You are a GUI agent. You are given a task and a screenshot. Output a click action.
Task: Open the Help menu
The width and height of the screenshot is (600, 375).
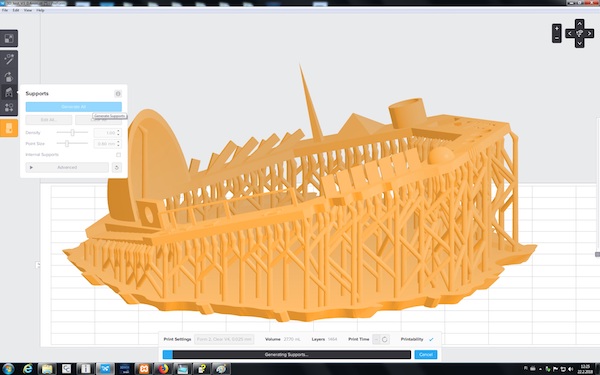point(40,10)
